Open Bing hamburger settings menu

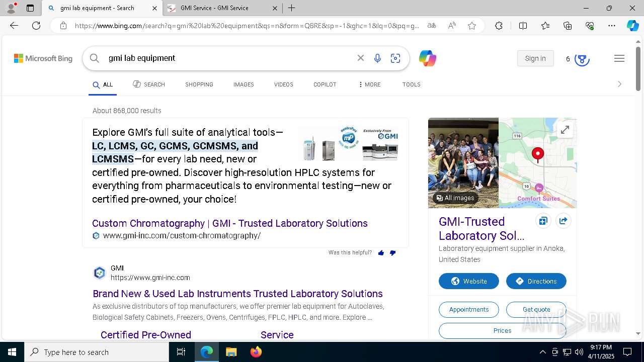pos(619,58)
